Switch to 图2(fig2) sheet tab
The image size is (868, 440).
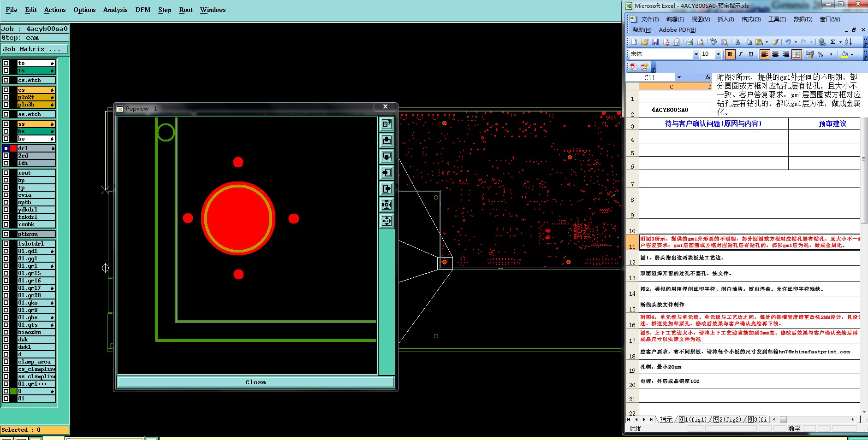click(727, 419)
